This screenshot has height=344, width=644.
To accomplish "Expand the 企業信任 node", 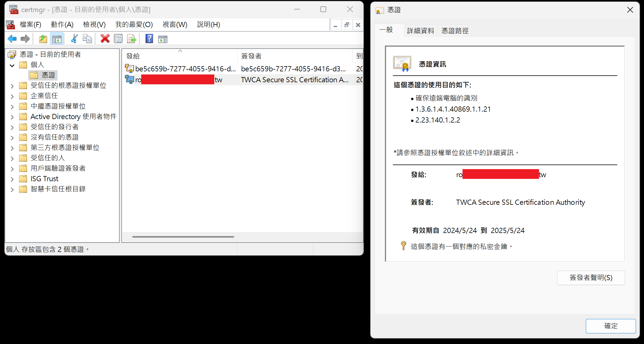I will click(x=12, y=96).
